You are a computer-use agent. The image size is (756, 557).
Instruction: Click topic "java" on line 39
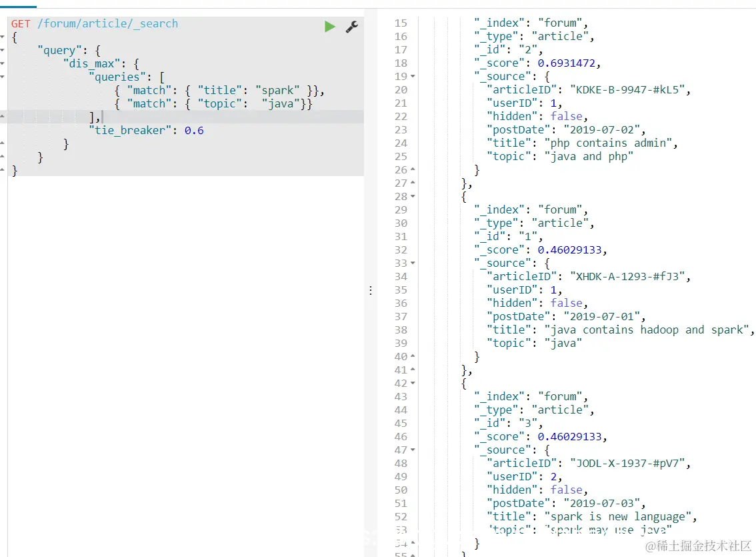click(563, 344)
